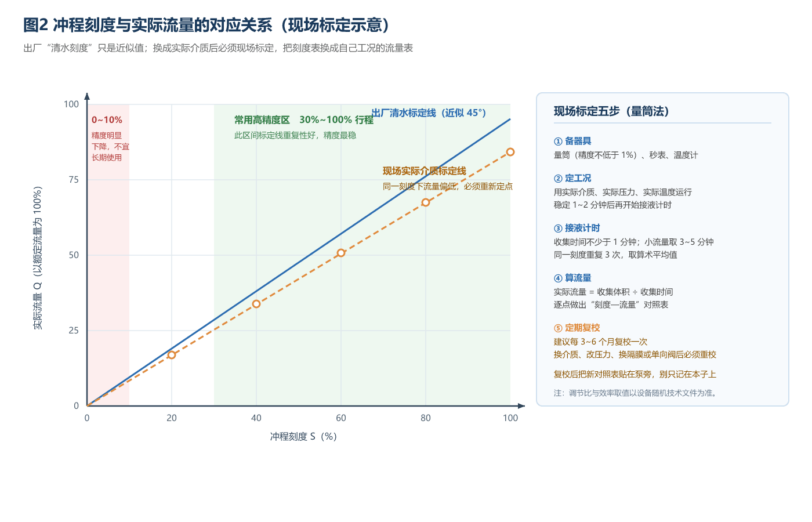Image resolution: width=812 pixels, height=522 pixels.
Task: Click the formula line 实际流量 = 收集体积 ÷ 收集时间
Action: coord(614,292)
